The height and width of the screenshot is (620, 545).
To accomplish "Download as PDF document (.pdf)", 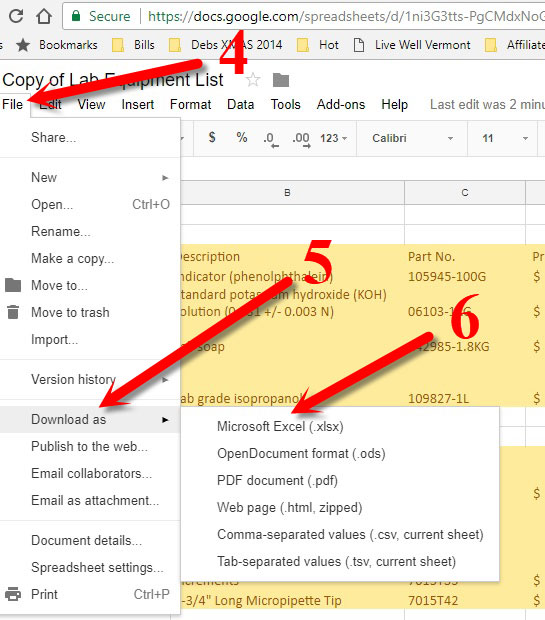I will coord(340,480).
